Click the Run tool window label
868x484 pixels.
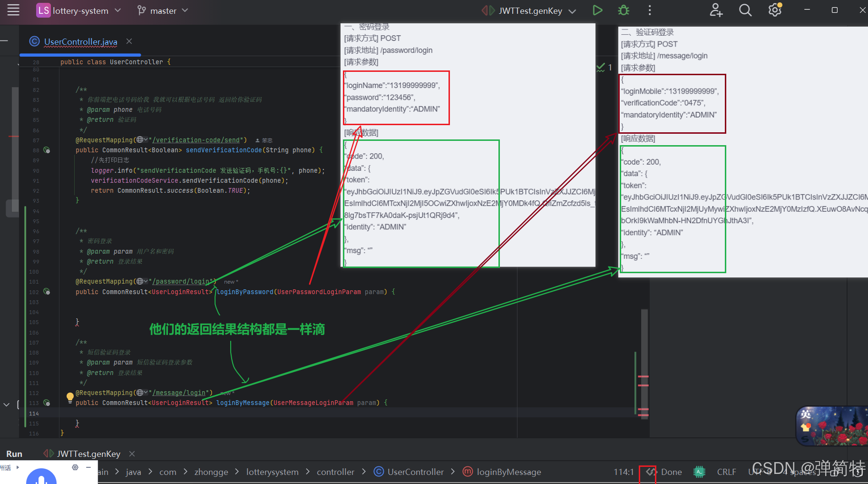tap(14, 454)
